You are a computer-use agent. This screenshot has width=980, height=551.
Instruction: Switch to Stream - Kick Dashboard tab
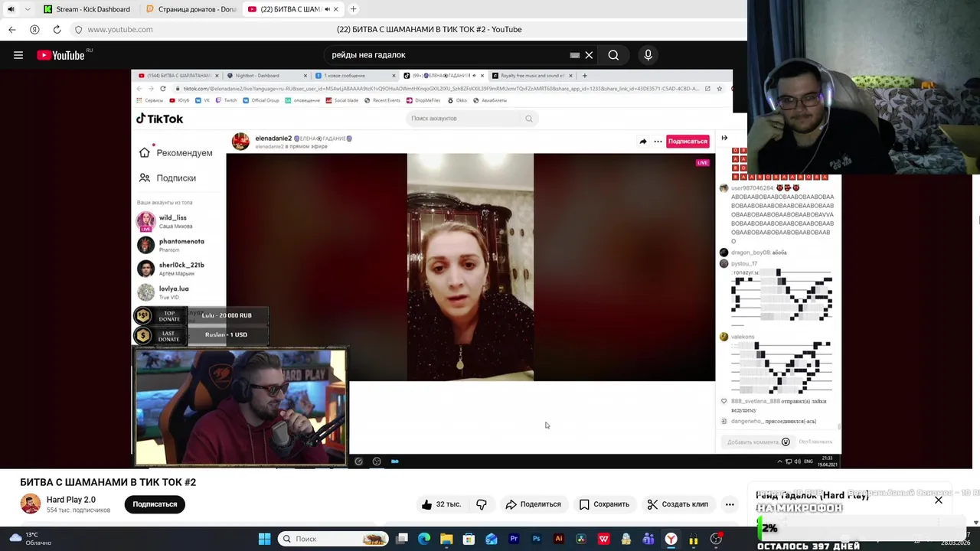coord(87,9)
